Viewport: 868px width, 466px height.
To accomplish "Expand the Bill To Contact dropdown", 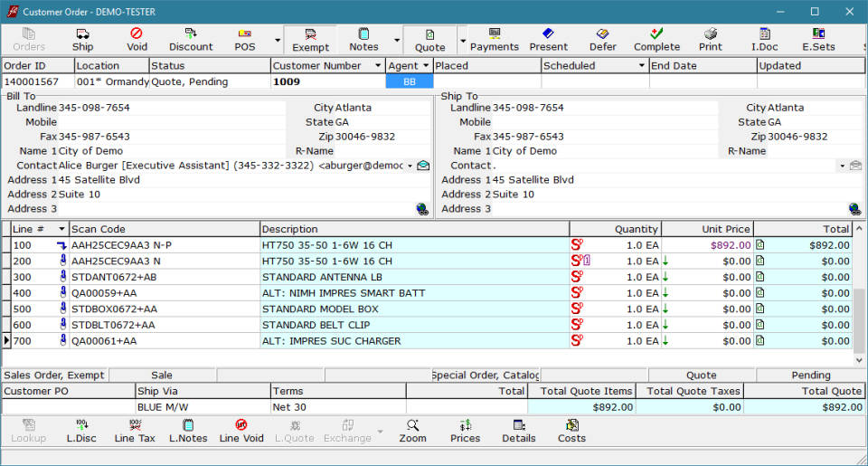I will 410,166.
